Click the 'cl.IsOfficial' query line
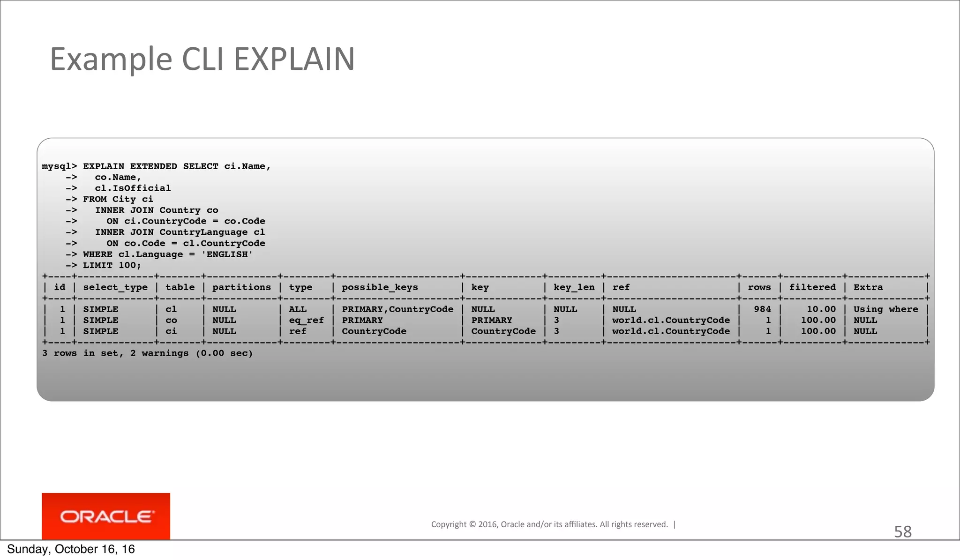This screenshot has height=560, width=960. 133,188
